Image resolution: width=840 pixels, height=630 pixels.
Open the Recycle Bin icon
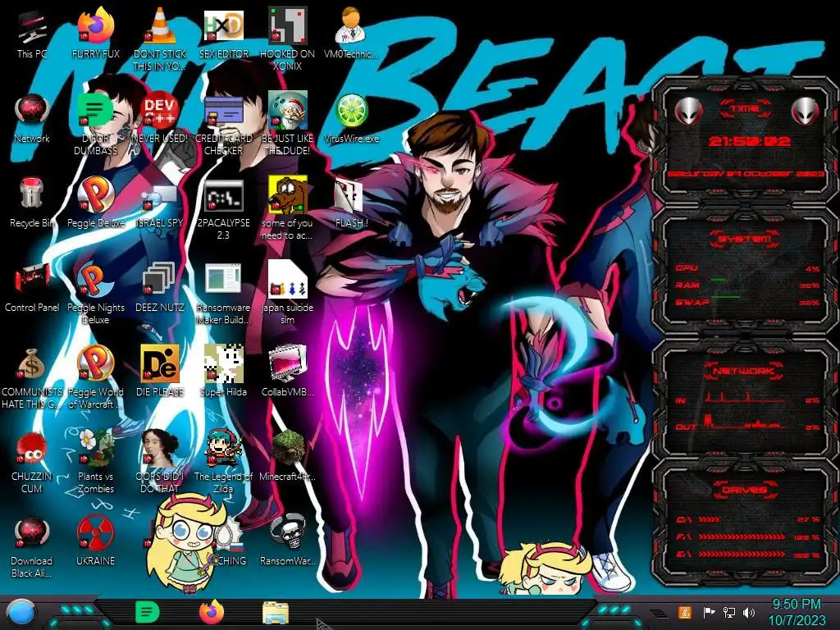32,203
